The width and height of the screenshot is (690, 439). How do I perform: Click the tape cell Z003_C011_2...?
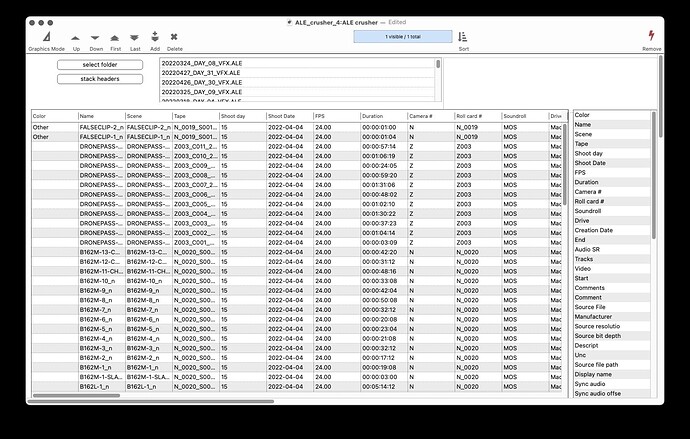point(196,146)
